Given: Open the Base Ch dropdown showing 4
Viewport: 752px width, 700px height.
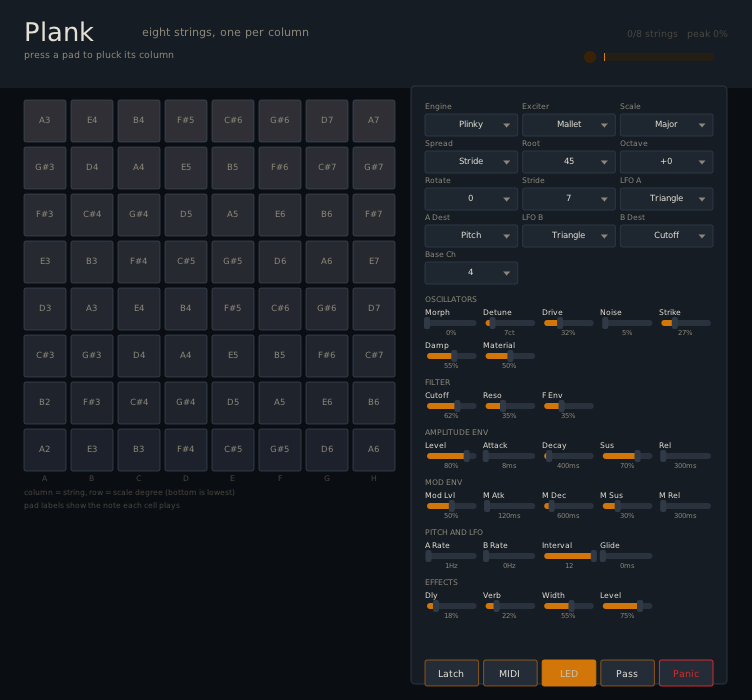Looking at the screenshot, I should (471, 272).
